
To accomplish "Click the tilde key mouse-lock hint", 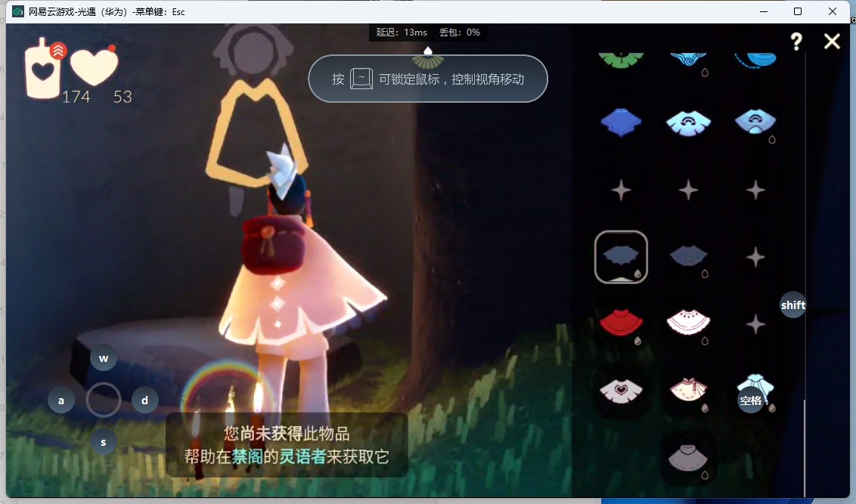I will [361, 79].
